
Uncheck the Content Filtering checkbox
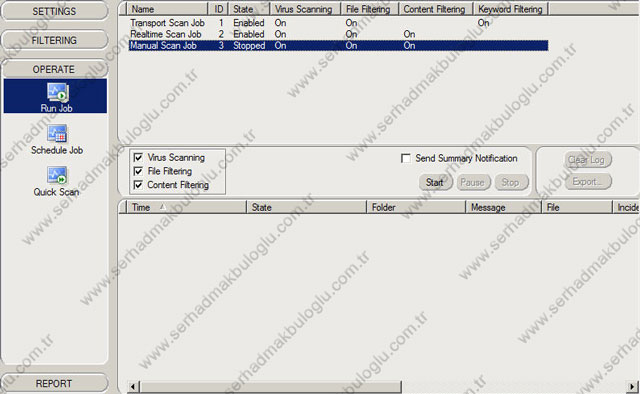pos(138,185)
